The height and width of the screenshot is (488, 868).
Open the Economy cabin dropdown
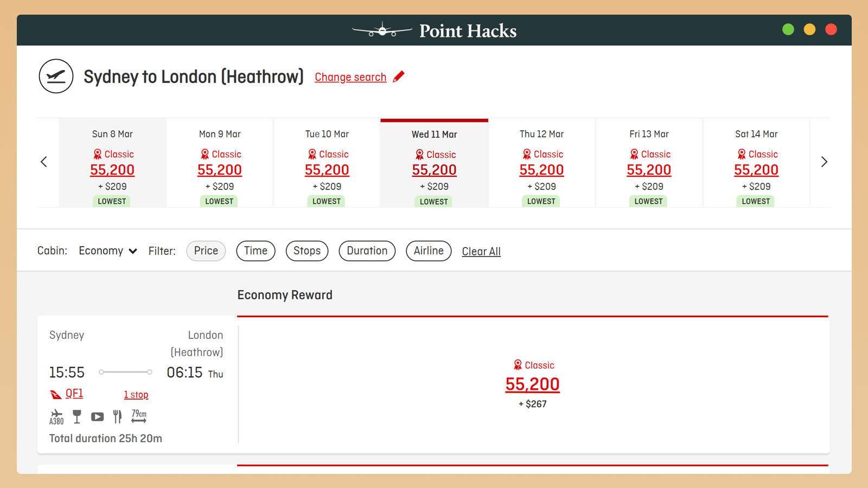click(108, 251)
